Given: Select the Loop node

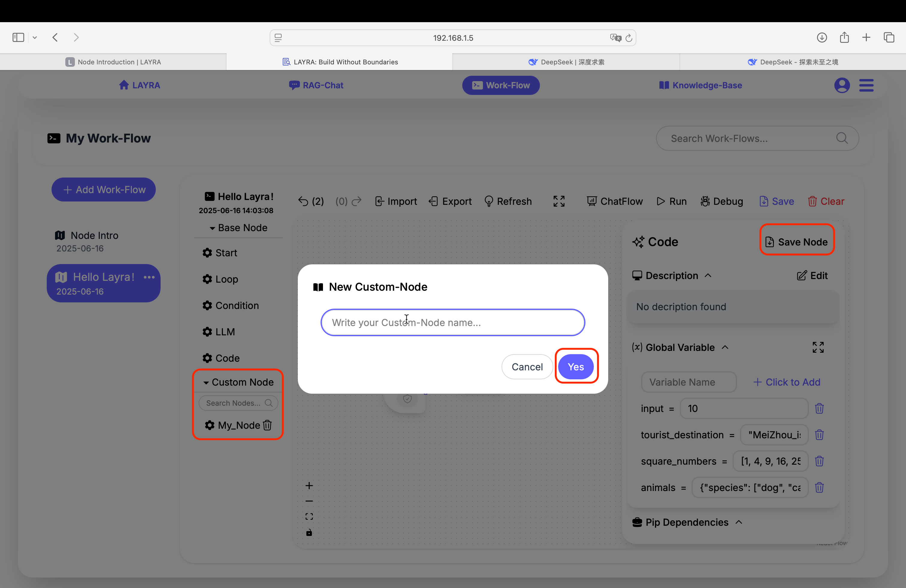Looking at the screenshot, I should [221, 279].
